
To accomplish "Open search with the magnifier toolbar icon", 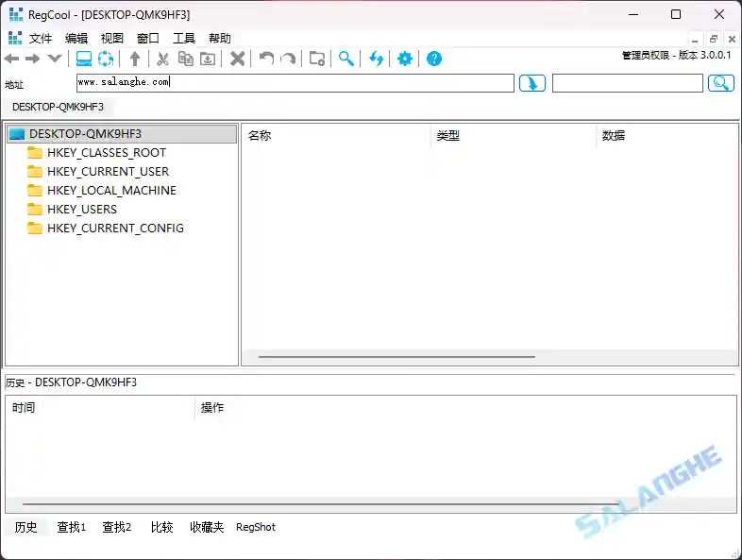I will pos(346,59).
